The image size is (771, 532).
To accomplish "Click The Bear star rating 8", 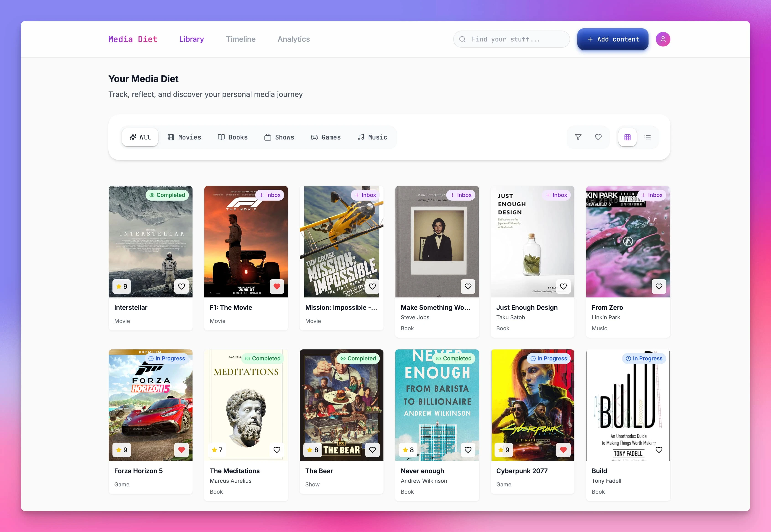I will point(313,450).
